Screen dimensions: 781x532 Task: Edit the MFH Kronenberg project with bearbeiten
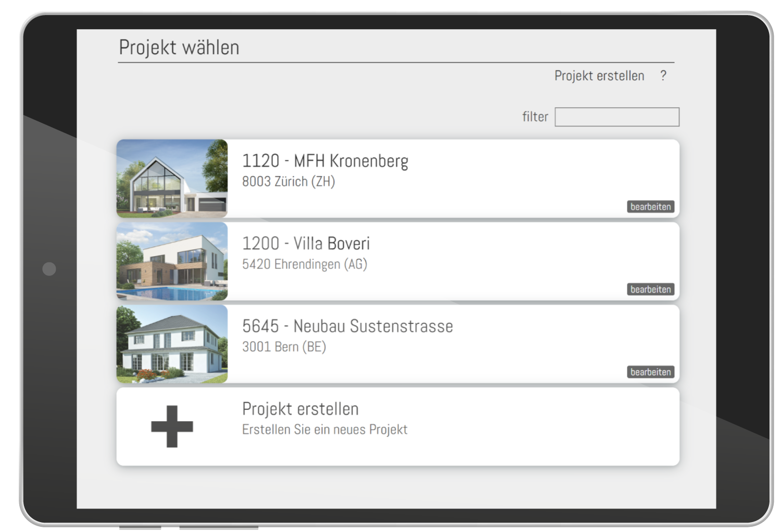point(650,207)
